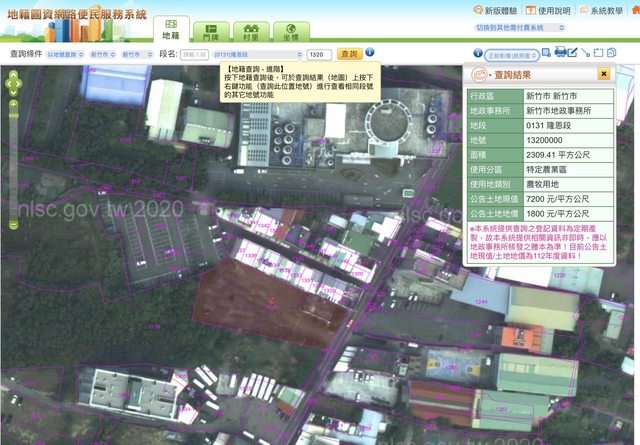This screenshot has width=640, height=445.
Task: Switch to the 門牌 tab
Action: [209, 31]
